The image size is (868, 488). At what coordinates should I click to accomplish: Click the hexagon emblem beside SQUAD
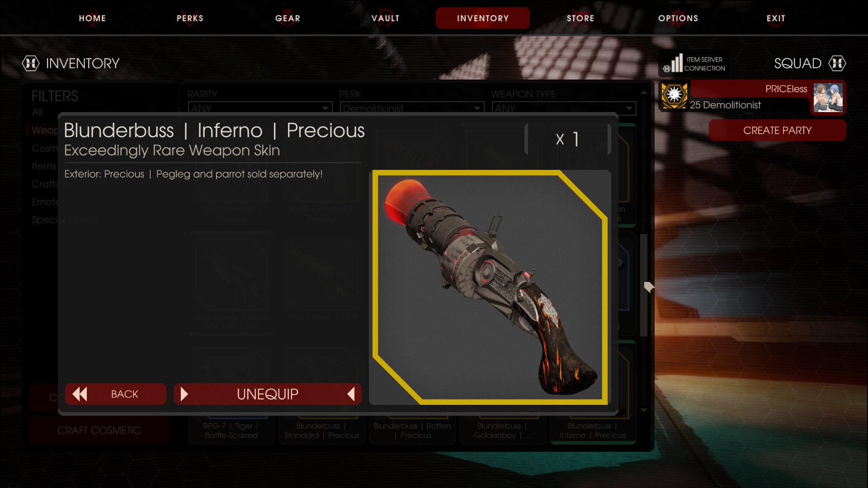[837, 63]
